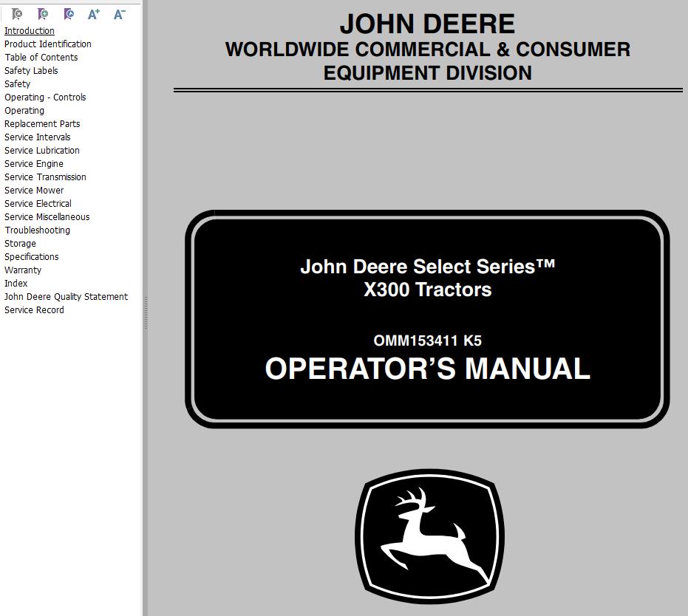Open the Introduction section
688x616 pixels.
coord(29,30)
